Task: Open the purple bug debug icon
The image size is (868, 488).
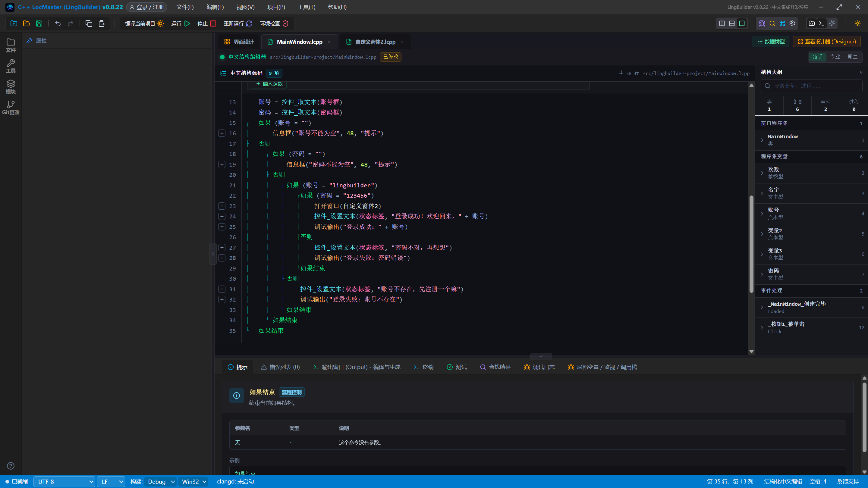Action: coord(762,23)
